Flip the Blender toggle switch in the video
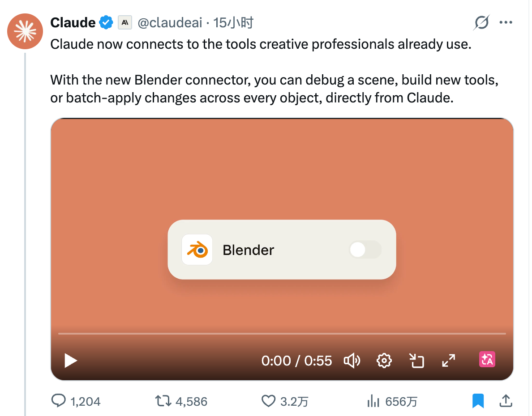This screenshot has width=532, height=416. [x=365, y=250]
